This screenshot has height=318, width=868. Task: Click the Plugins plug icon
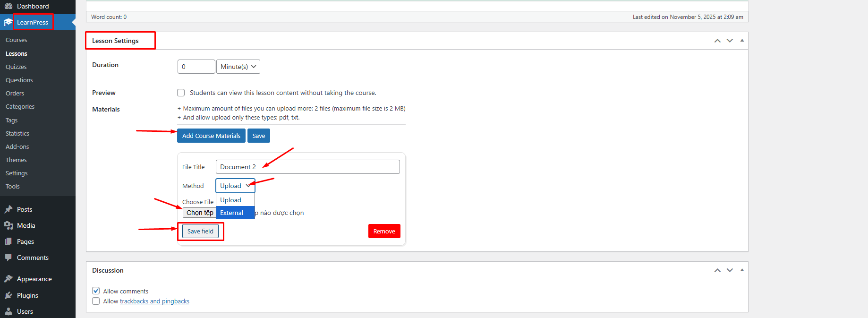point(9,295)
